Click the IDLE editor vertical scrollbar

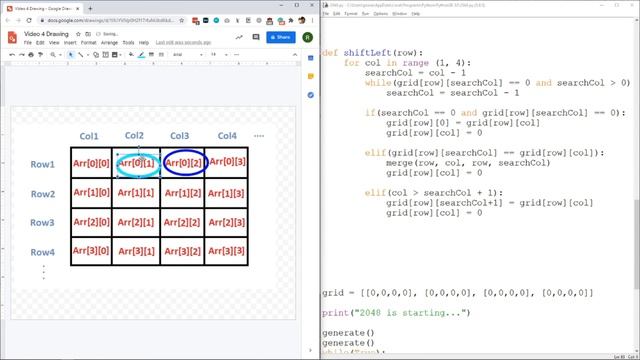pyautogui.click(x=636, y=245)
